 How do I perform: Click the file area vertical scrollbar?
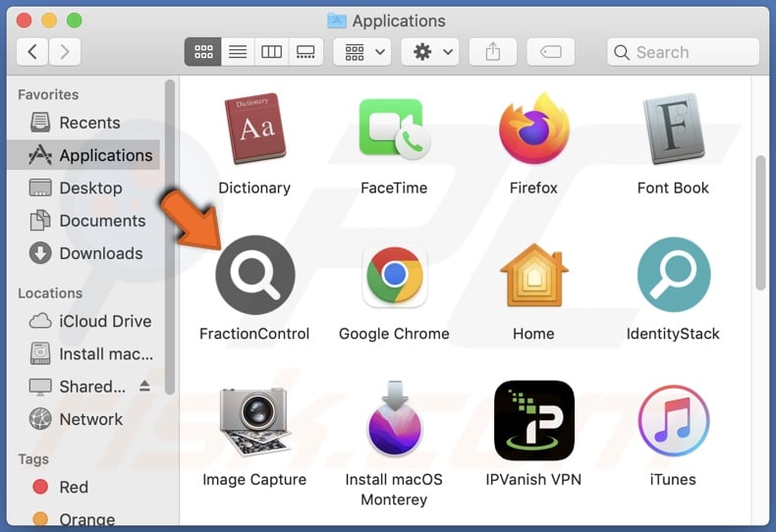click(x=760, y=223)
